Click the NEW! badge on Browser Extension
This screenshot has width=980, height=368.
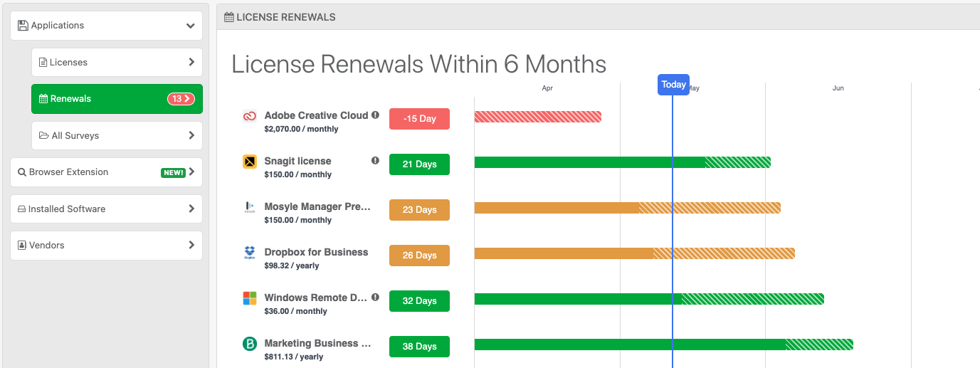(x=173, y=172)
